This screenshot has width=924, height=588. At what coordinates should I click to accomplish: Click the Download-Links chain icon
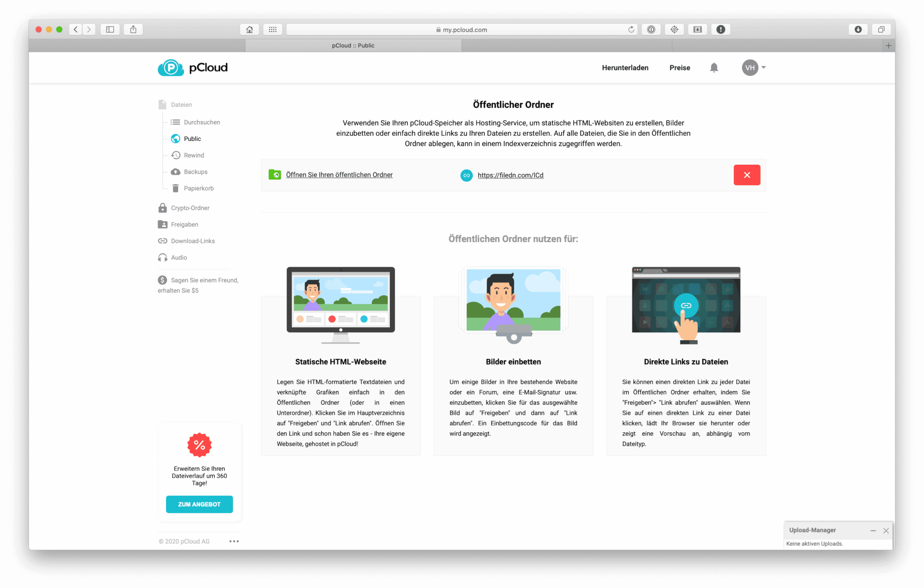pos(162,241)
